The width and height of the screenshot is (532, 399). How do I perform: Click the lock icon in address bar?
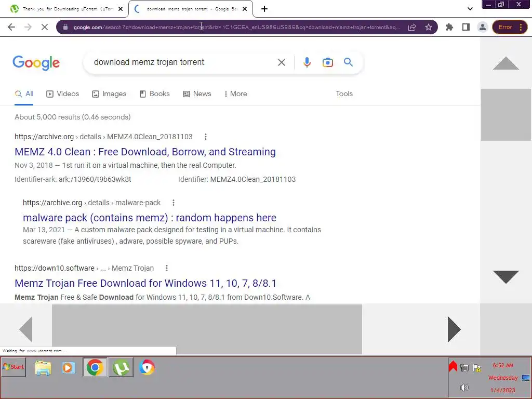[65, 27]
